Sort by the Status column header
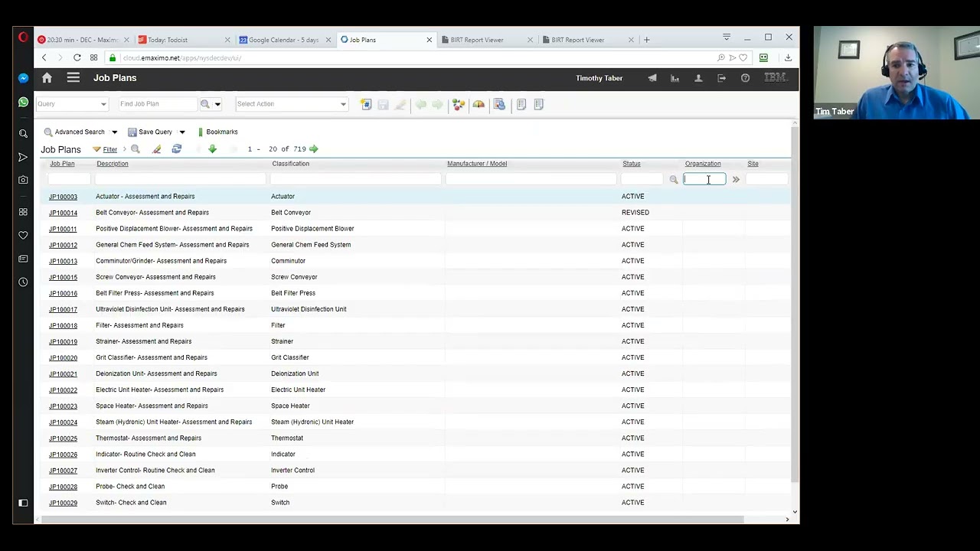This screenshot has width=980, height=551. (x=631, y=164)
